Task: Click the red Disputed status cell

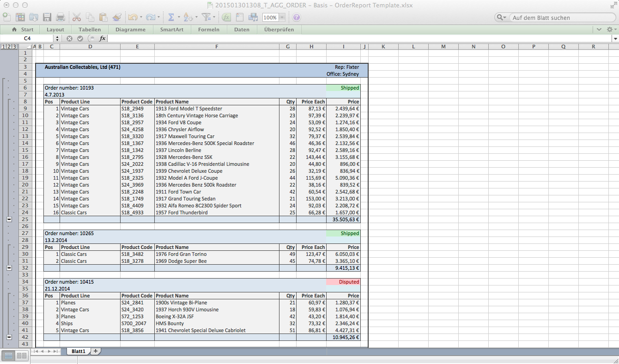Action: click(343, 282)
